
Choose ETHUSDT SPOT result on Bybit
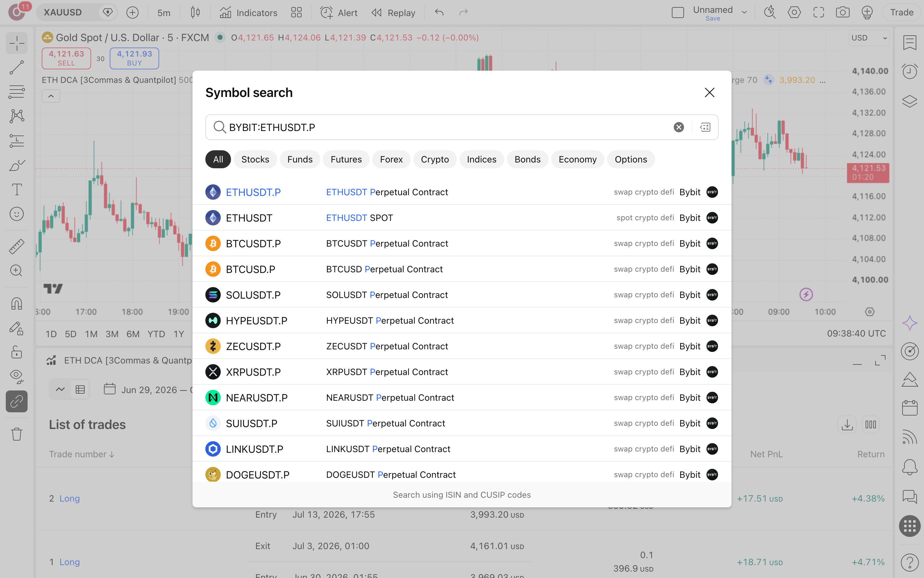462,218
